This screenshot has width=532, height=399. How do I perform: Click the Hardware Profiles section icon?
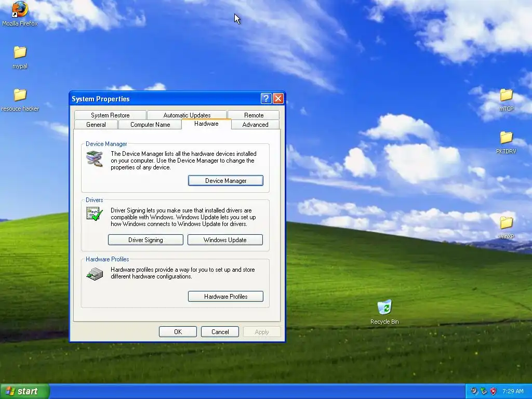click(x=95, y=273)
